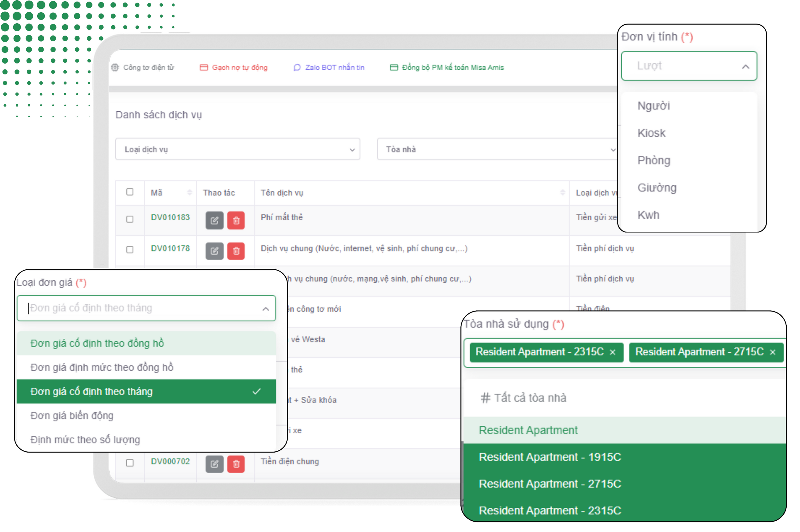Toggle select-all checkbox in table header
Viewport: 800px width, 532px height.
(x=130, y=192)
